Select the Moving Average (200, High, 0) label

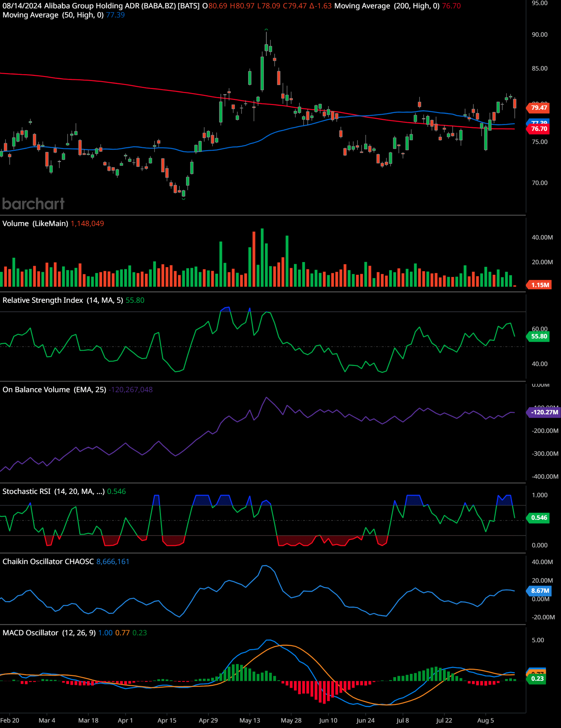[387, 6]
